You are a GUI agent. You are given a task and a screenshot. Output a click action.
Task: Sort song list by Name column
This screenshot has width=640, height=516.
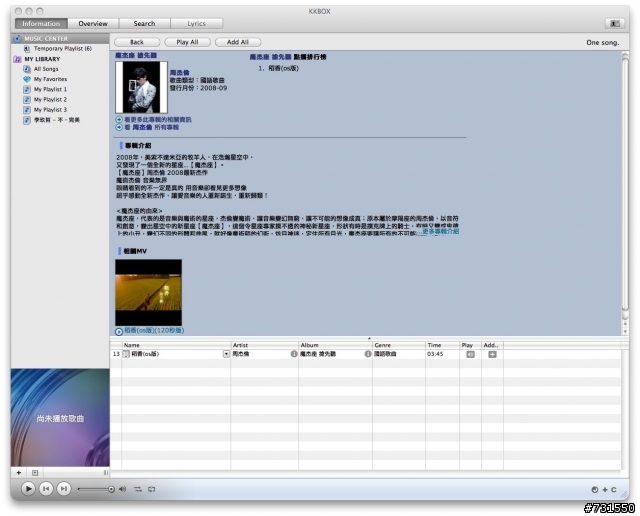176,345
